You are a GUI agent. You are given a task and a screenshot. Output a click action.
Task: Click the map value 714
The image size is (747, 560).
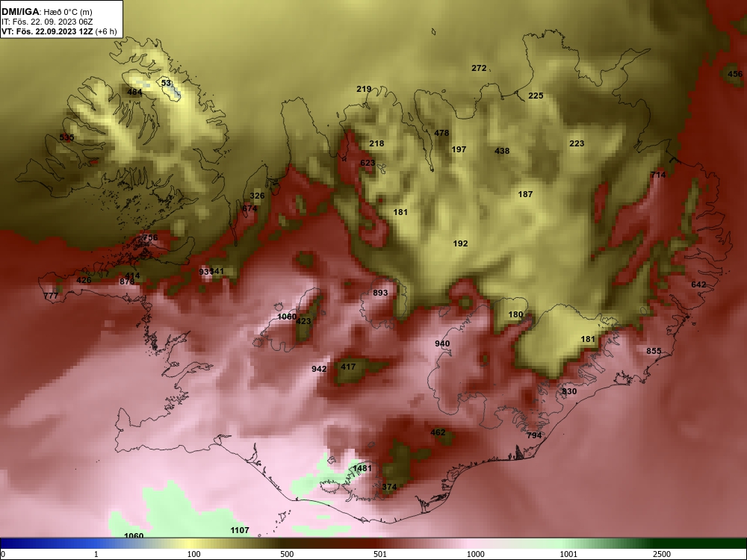(658, 175)
